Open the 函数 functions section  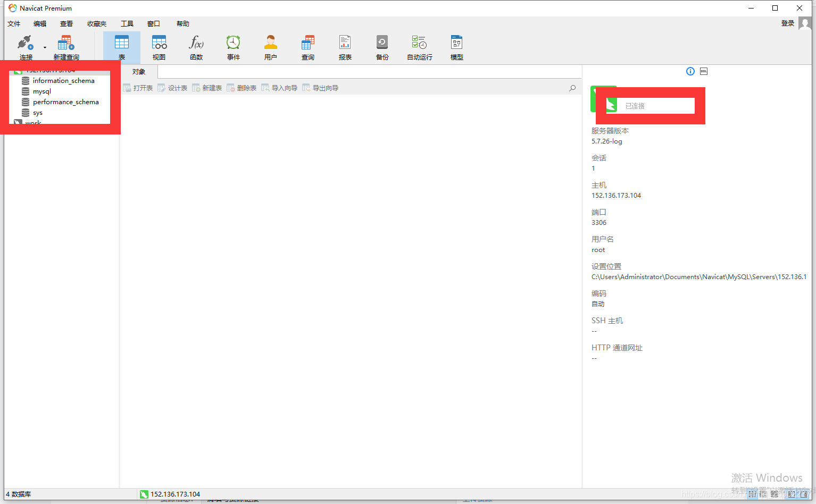(x=196, y=47)
